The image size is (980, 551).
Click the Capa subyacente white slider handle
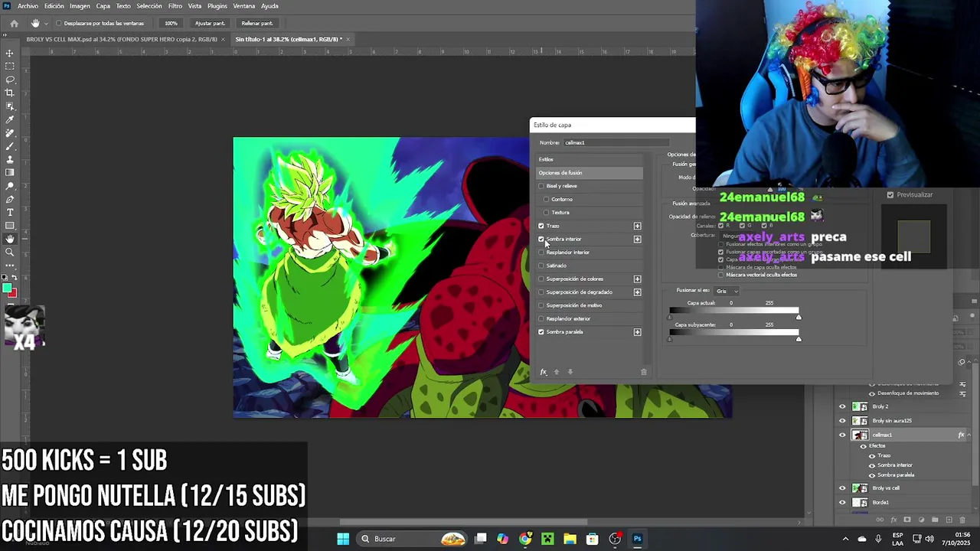799,338
